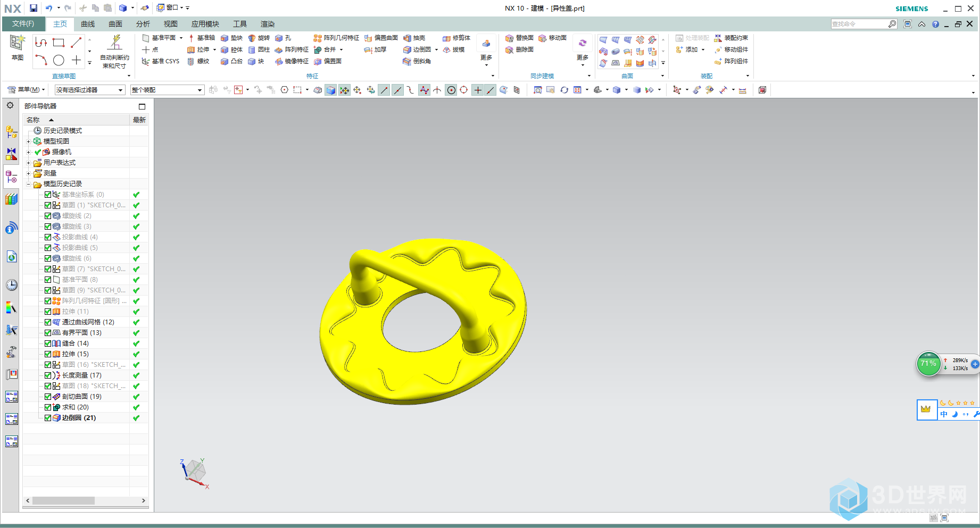
Task: Click the 名称 column header
Action: pos(77,120)
